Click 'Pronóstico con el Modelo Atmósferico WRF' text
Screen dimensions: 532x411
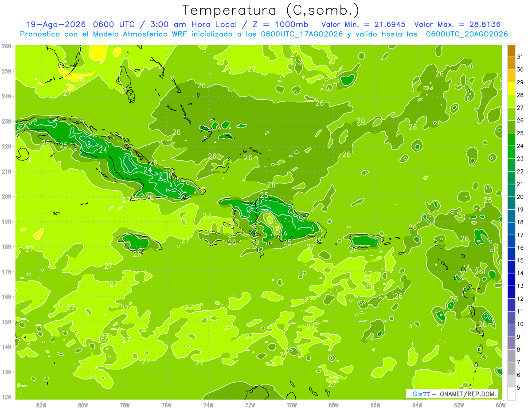[104, 34]
